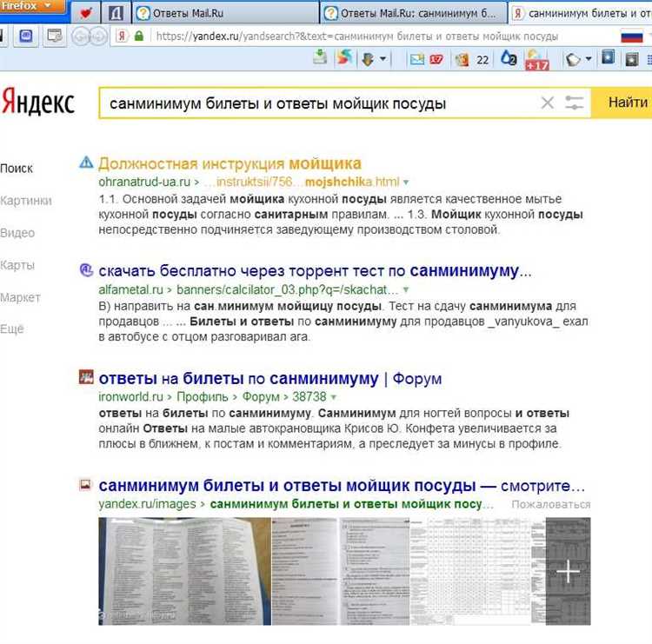Click the red favicon of the ironworld result
This screenshot has height=644, width=652.
click(x=86, y=377)
